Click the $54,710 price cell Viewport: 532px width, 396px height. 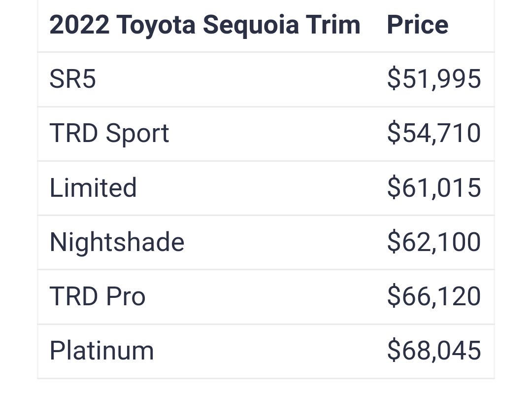434,133
